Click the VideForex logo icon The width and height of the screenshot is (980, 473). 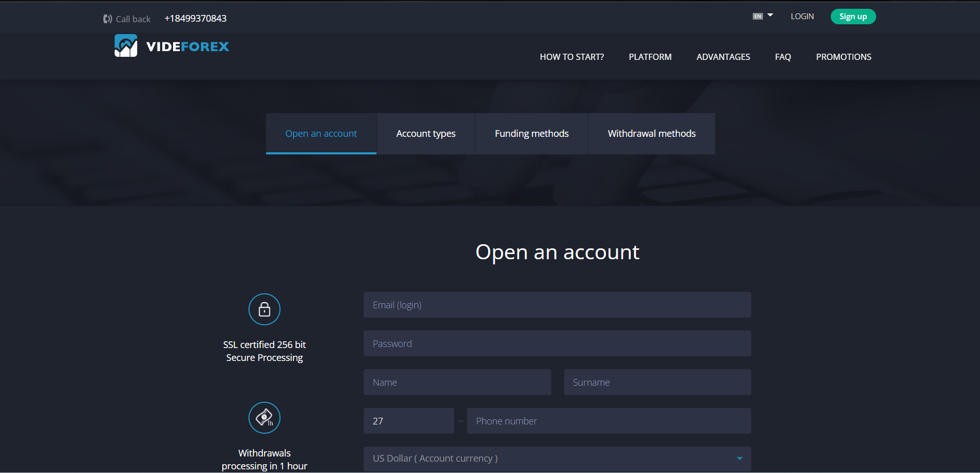coord(126,45)
